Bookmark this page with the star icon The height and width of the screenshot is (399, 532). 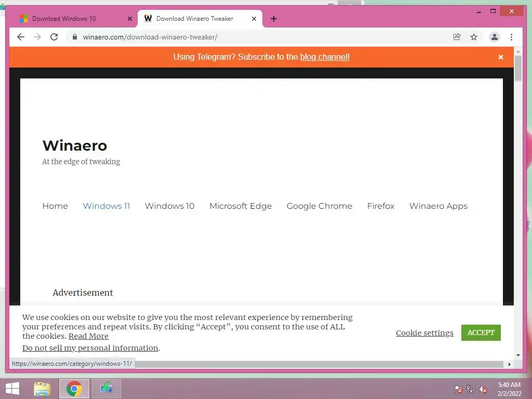click(x=474, y=37)
